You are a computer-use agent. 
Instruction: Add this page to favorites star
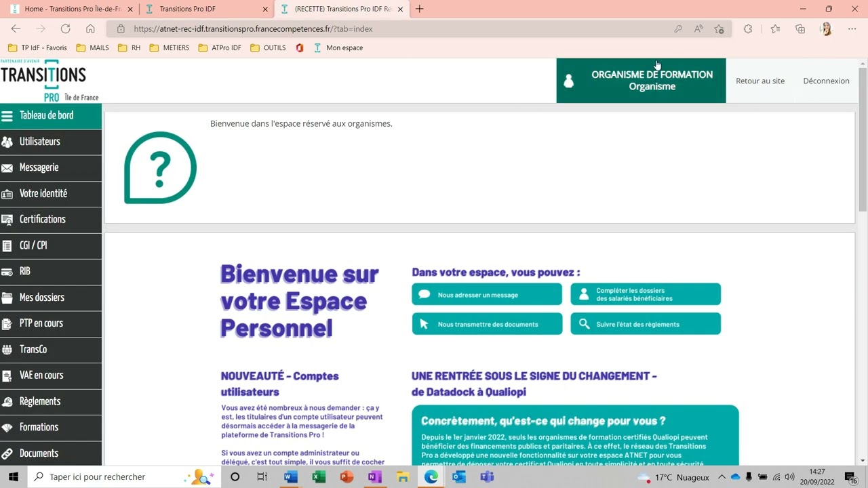719,29
